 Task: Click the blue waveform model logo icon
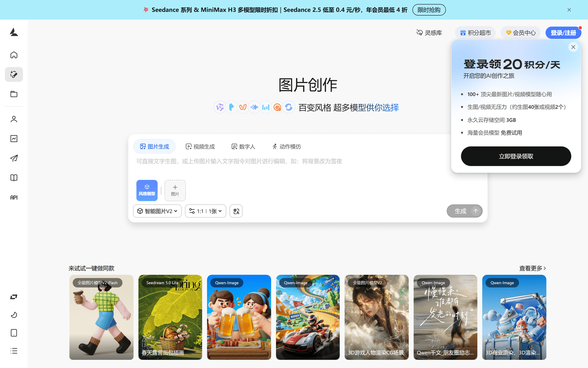tap(254, 107)
